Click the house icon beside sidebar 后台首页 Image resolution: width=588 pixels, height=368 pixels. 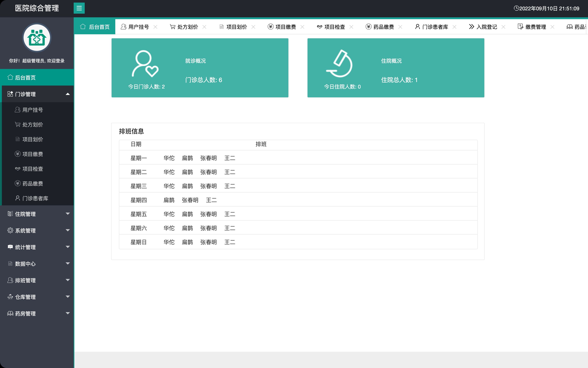(x=10, y=77)
